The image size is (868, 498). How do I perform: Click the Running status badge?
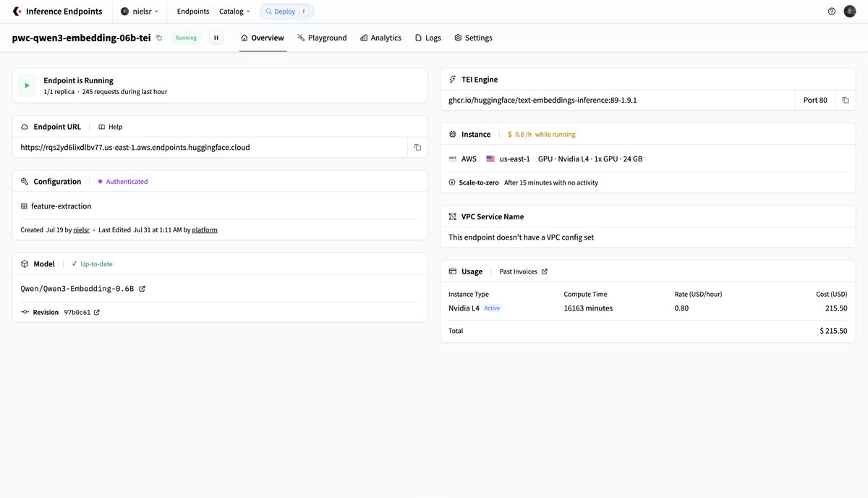186,38
